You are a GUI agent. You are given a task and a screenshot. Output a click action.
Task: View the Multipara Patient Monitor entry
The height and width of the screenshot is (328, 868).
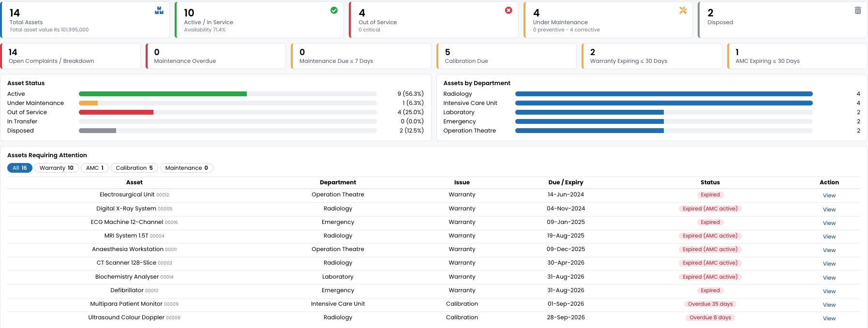pos(829,305)
